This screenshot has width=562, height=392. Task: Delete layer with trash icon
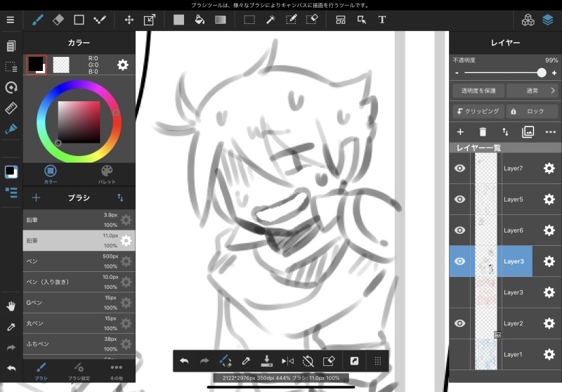[x=483, y=132]
